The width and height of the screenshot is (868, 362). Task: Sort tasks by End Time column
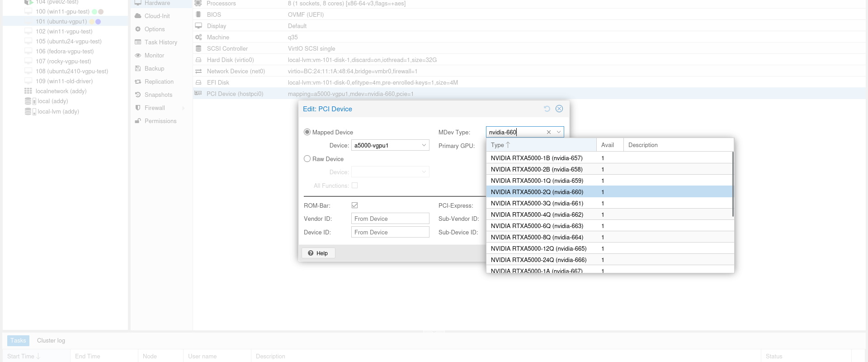[104, 356]
